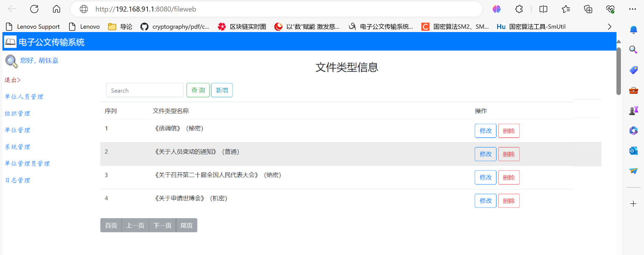Reload the page with refresh icon
The width and height of the screenshot is (644, 255).
(x=34, y=9)
